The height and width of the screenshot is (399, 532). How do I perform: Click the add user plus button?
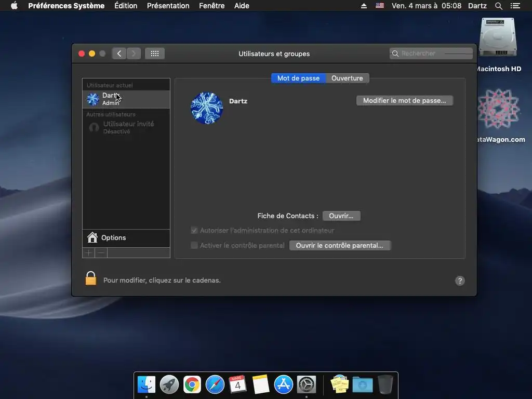[89, 253]
